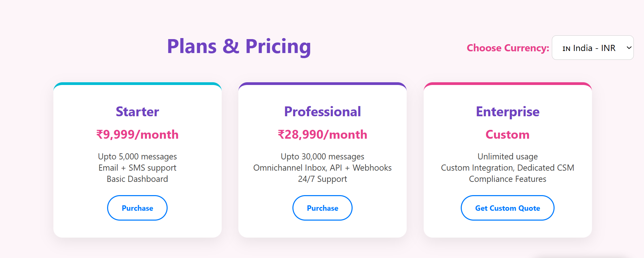Select the Enterprise plan title
The height and width of the screenshot is (258, 644).
click(507, 112)
